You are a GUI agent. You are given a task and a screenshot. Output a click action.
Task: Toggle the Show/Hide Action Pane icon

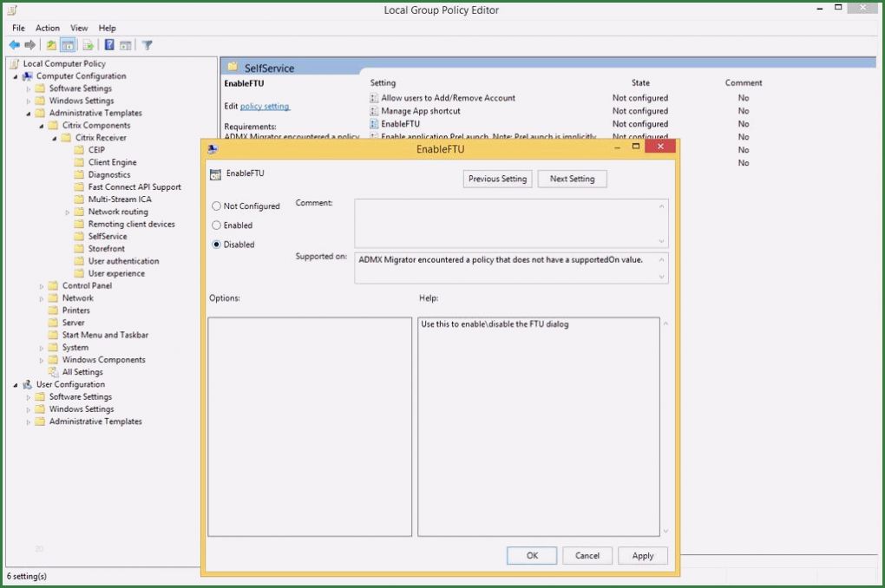point(126,45)
